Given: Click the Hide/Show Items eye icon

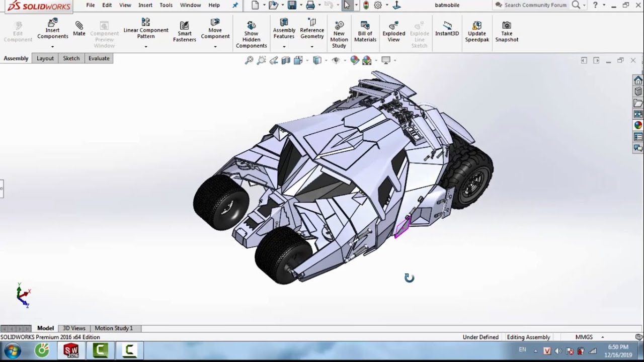Looking at the screenshot, I should tap(335, 60).
